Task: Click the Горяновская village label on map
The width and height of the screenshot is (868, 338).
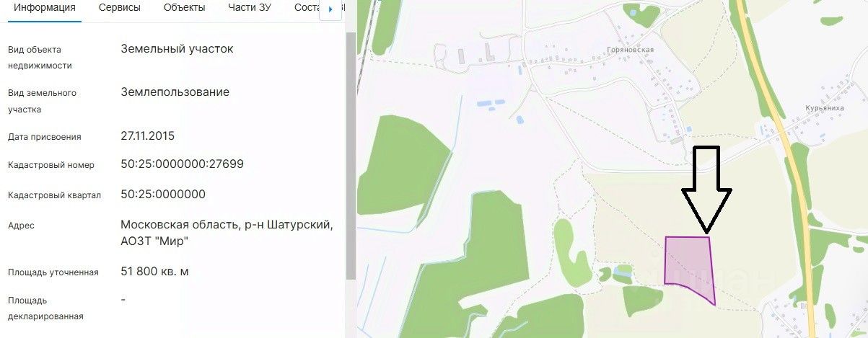Action: coord(630,50)
